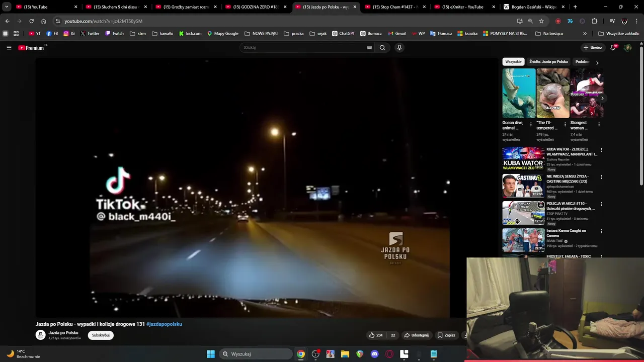
Task: Go to YouTube Premium home logo
Action: pyautogui.click(x=32, y=48)
